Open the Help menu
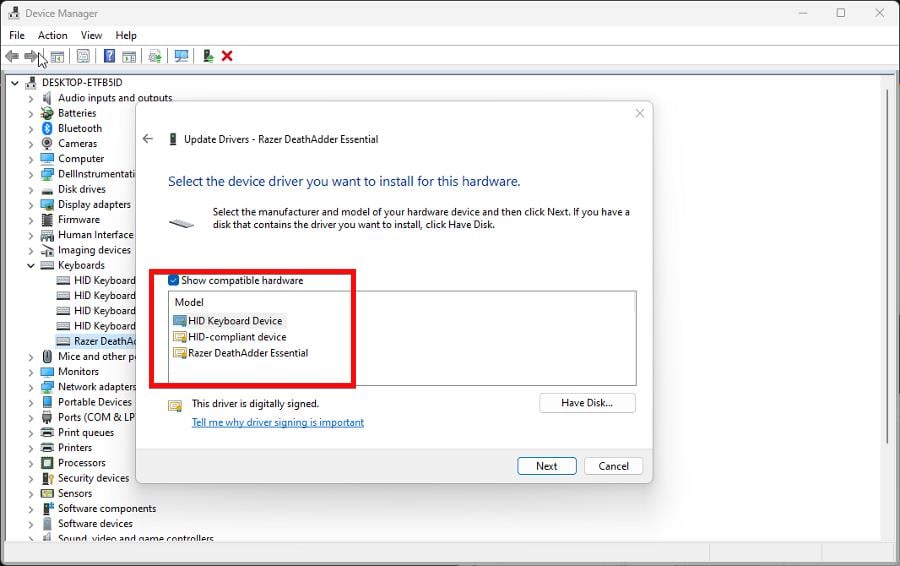The height and width of the screenshot is (566, 900). tap(126, 36)
